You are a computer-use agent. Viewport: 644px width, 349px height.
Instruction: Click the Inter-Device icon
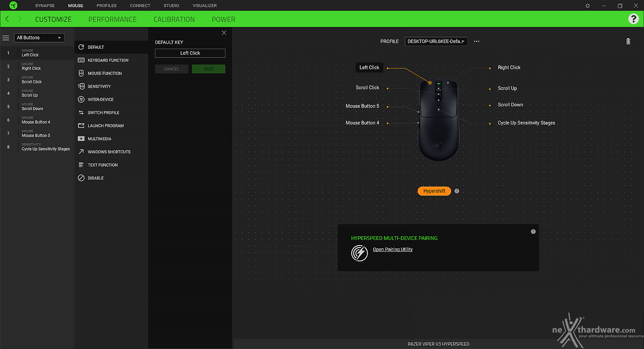(x=81, y=99)
